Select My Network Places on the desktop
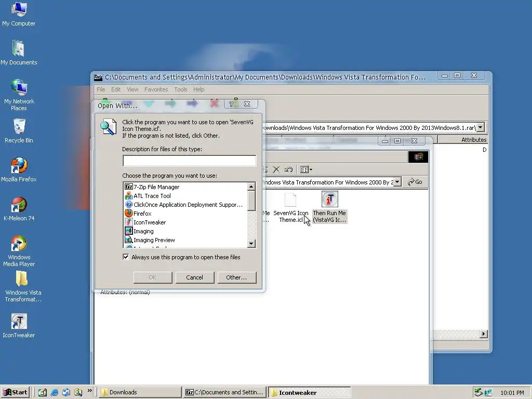 tap(19, 95)
